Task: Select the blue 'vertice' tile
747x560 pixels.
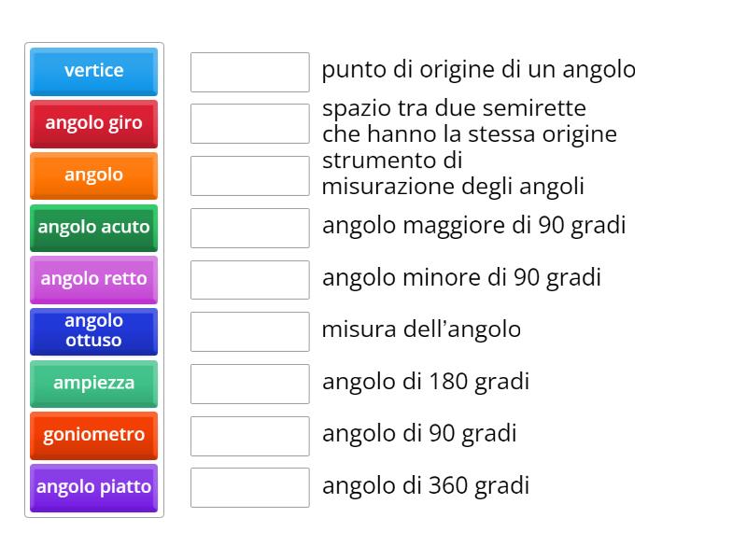Action: pyautogui.click(x=93, y=71)
